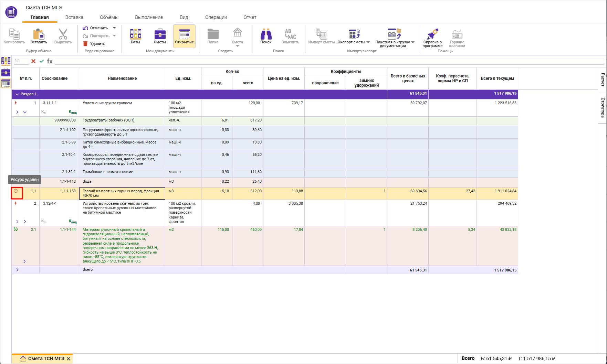Open the Расчет side panel
Screen dimensions: 607x364
click(602, 80)
